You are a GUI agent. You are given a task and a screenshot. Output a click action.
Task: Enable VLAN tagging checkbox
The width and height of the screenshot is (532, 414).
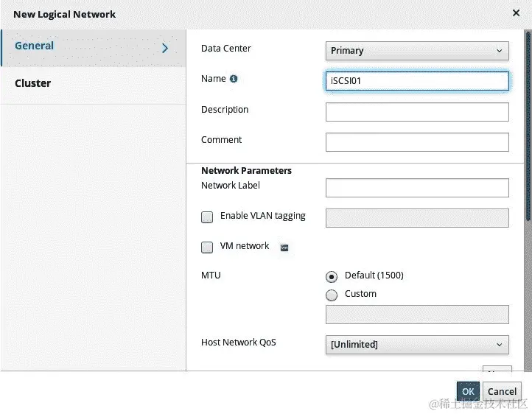click(x=207, y=217)
